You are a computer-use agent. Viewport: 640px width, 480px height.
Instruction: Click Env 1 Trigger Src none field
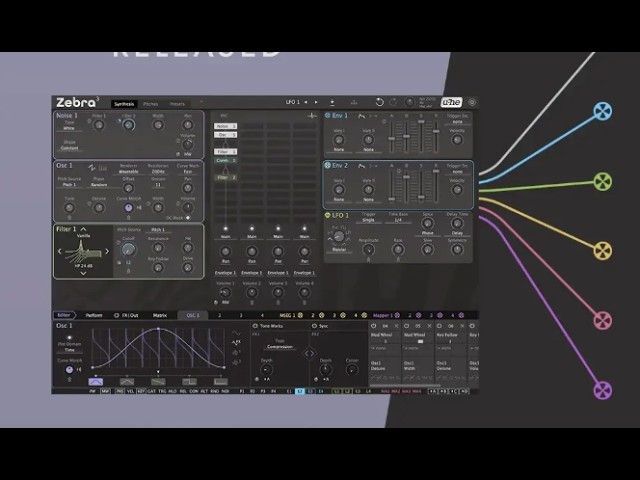(457, 122)
